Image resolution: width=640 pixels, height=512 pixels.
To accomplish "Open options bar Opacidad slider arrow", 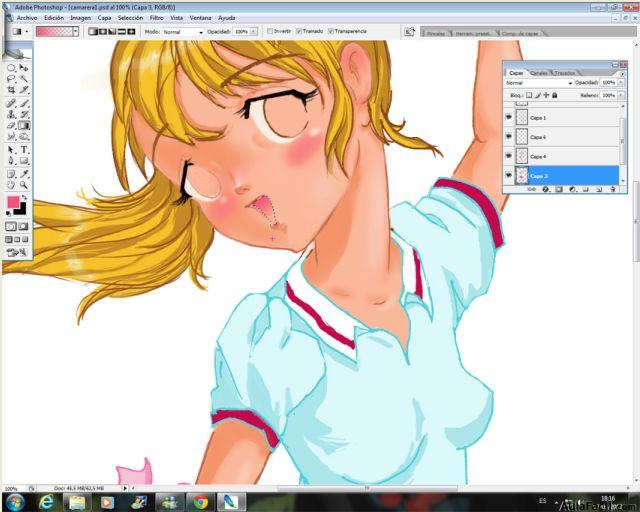I will [x=253, y=31].
